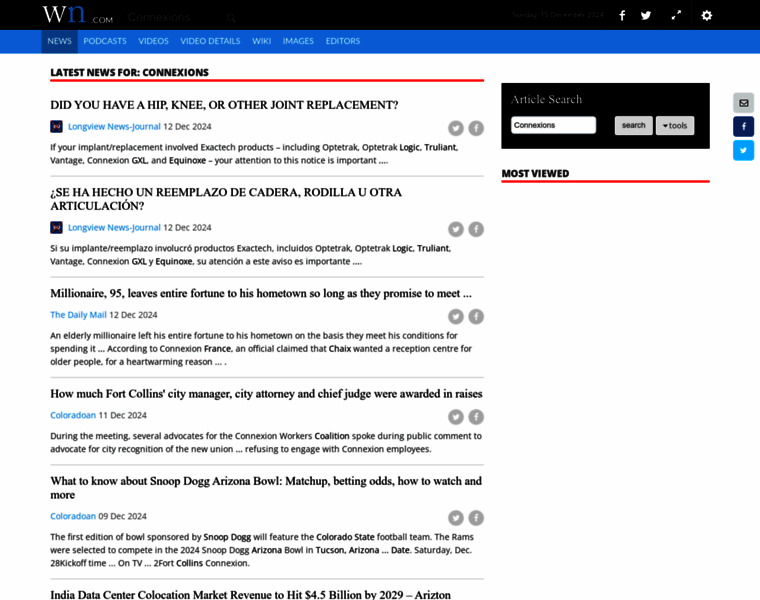Open the Twitter icon in the header
This screenshot has width=760, height=600.
[646, 15]
